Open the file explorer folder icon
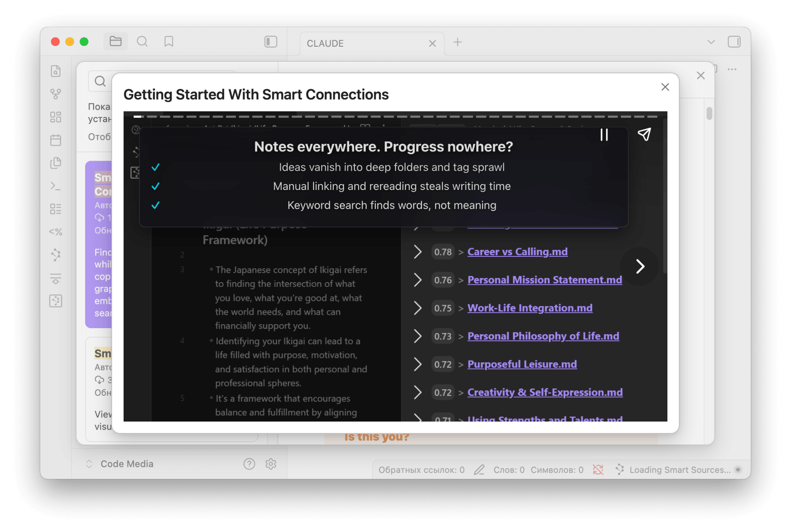Image resolution: width=791 pixels, height=532 pixels. (x=115, y=41)
